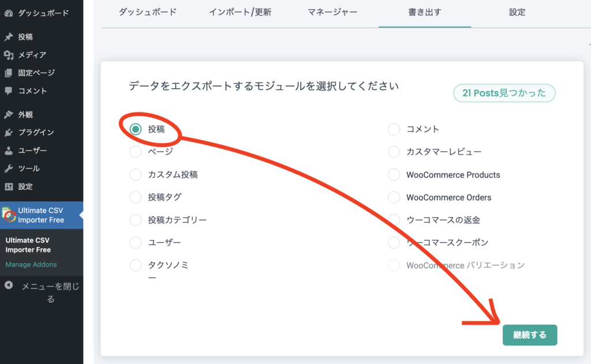This screenshot has width=591, height=364.
Task: Open Manage Addons link in sidebar
Action: click(31, 265)
